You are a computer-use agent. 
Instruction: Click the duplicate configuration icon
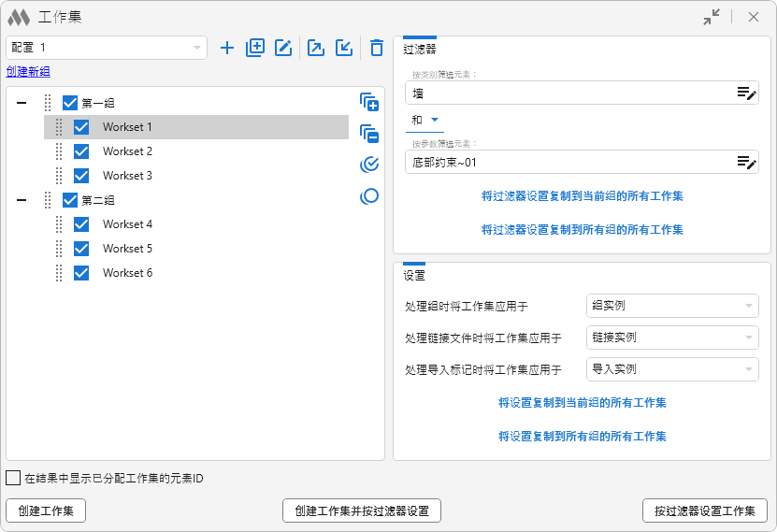tap(255, 48)
